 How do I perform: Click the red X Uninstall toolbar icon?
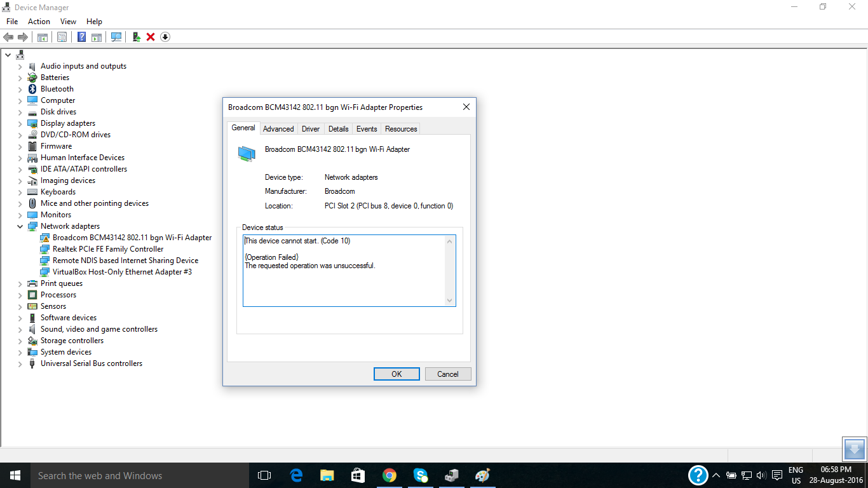pos(151,37)
